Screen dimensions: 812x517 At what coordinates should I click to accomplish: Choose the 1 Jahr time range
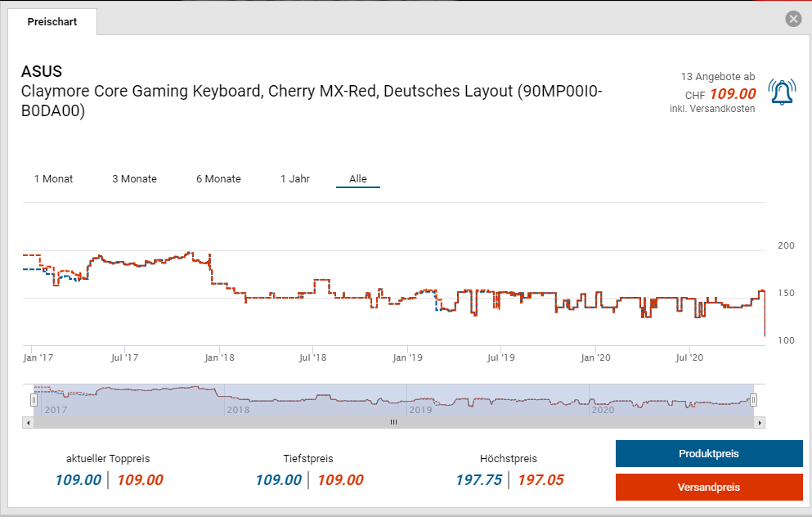click(x=295, y=178)
